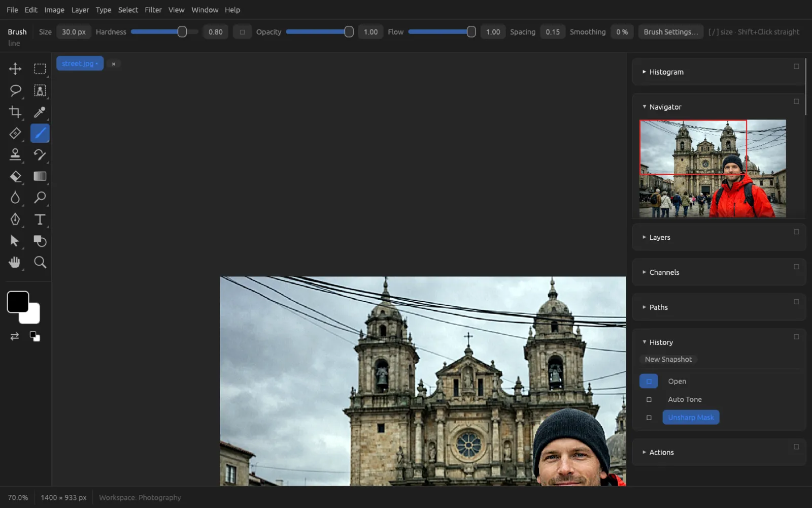812x508 pixels.
Task: Activate the Eraser tool
Action: [15, 176]
